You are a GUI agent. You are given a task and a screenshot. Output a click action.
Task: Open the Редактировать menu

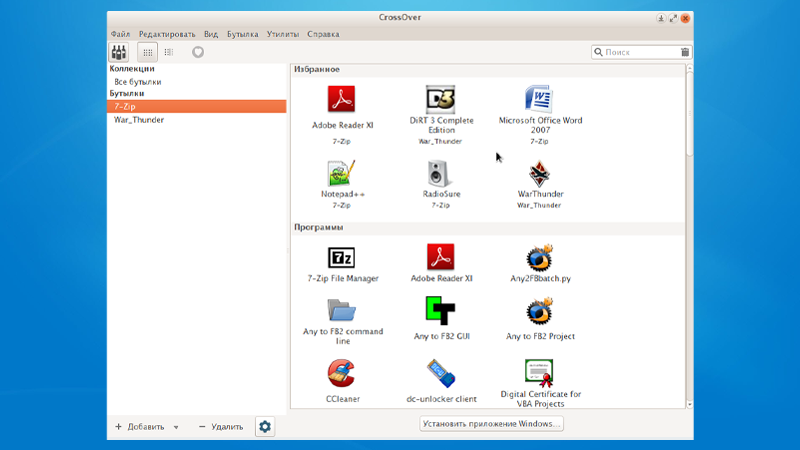[167, 34]
